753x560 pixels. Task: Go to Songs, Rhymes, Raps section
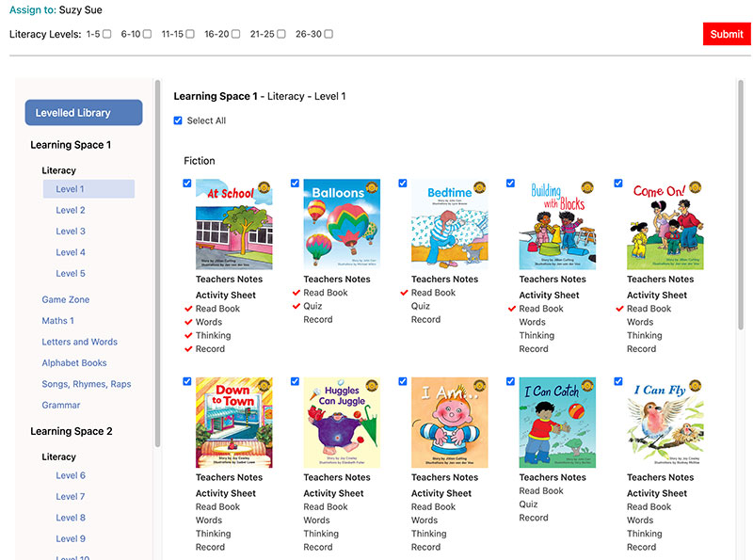click(87, 384)
